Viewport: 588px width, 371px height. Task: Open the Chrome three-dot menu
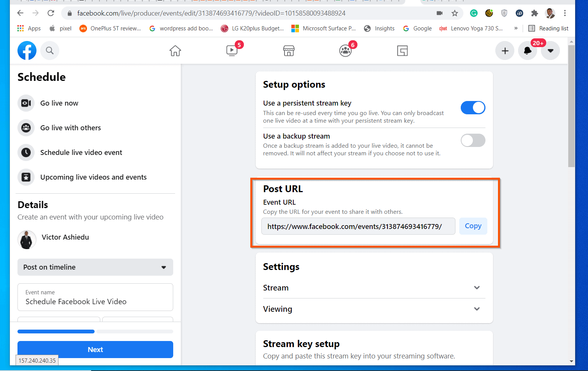(565, 13)
